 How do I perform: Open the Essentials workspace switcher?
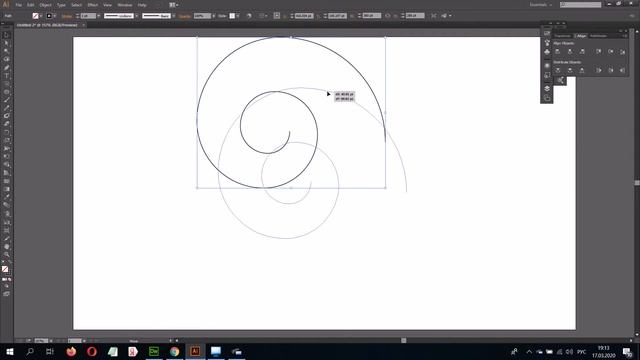coord(541,5)
